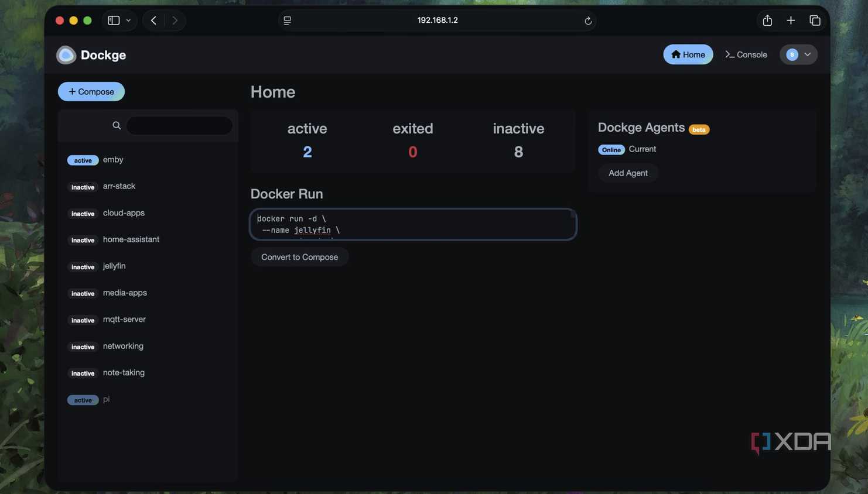Click the active badge next to emby
Screen dimensions: 868x494
pos(83,160)
